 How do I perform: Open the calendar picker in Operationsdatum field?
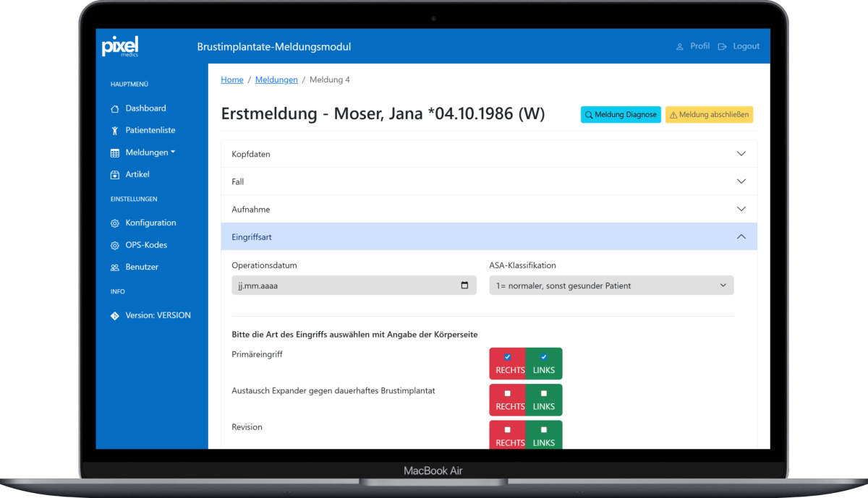[x=464, y=286]
